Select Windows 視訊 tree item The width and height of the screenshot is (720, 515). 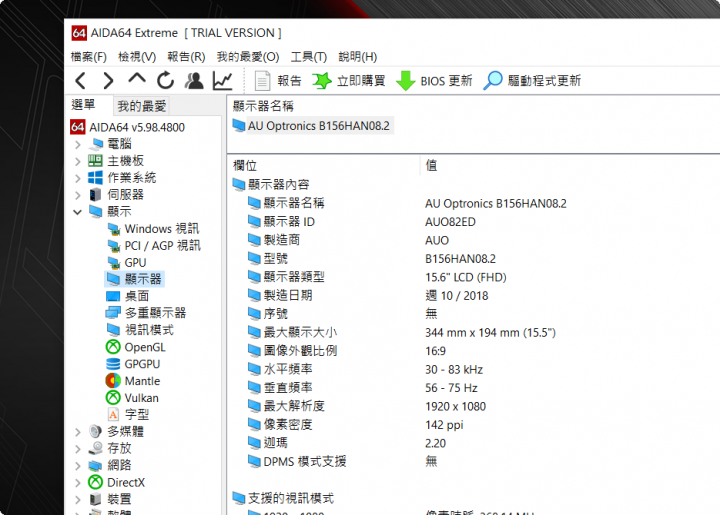pos(162,229)
